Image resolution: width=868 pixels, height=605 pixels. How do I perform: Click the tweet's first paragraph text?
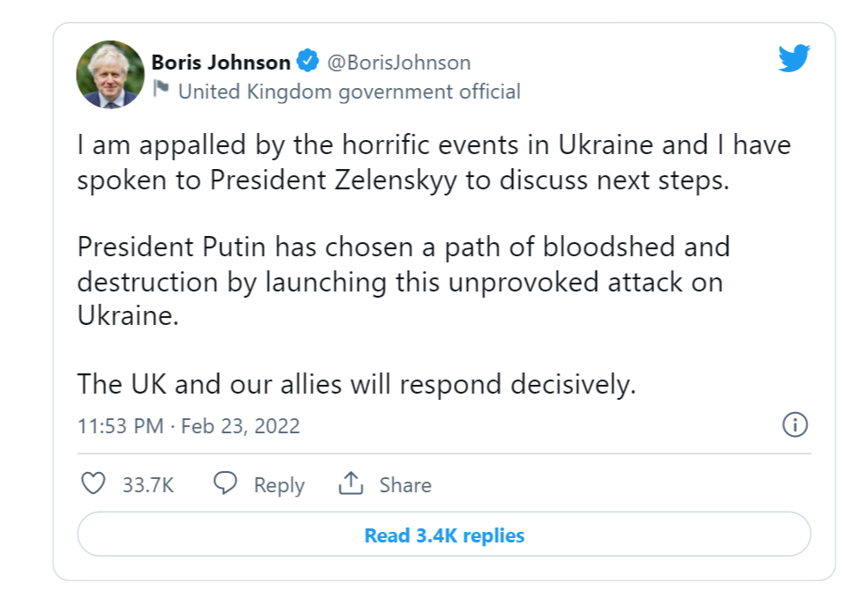(434, 163)
